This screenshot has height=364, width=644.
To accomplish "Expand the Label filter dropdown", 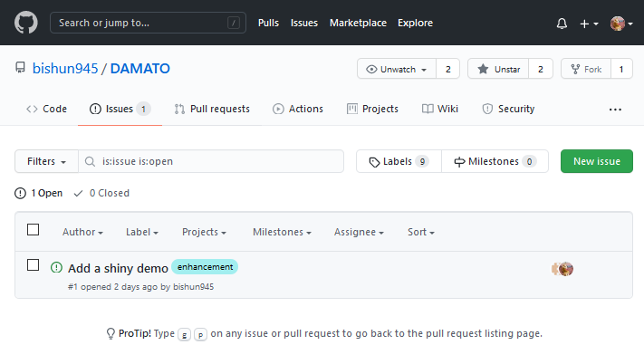I will coord(141,232).
